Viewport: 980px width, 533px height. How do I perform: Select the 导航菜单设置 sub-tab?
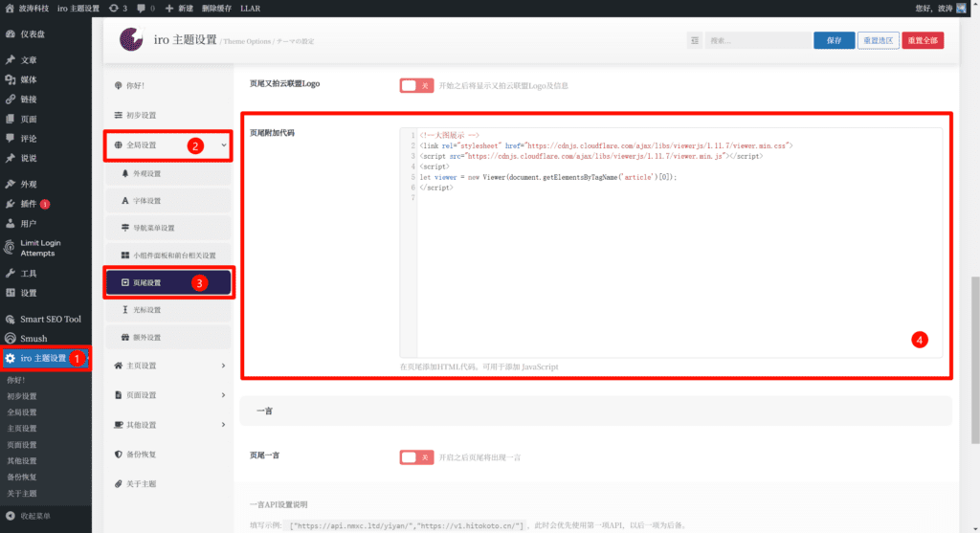point(168,228)
